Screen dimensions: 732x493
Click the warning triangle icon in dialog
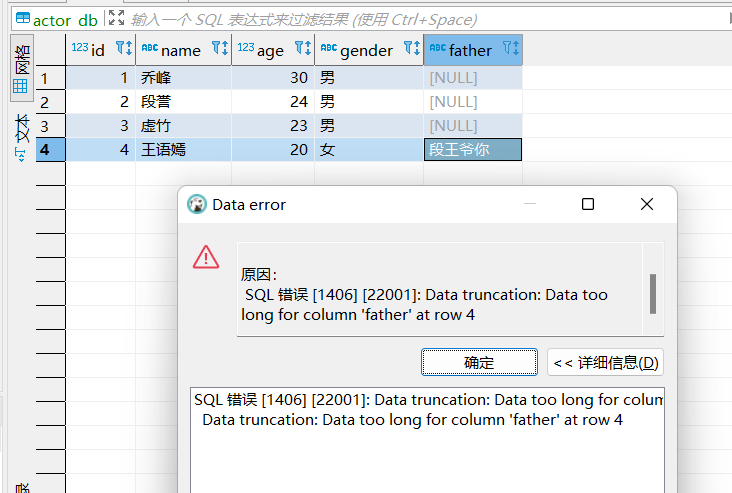click(x=206, y=257)
